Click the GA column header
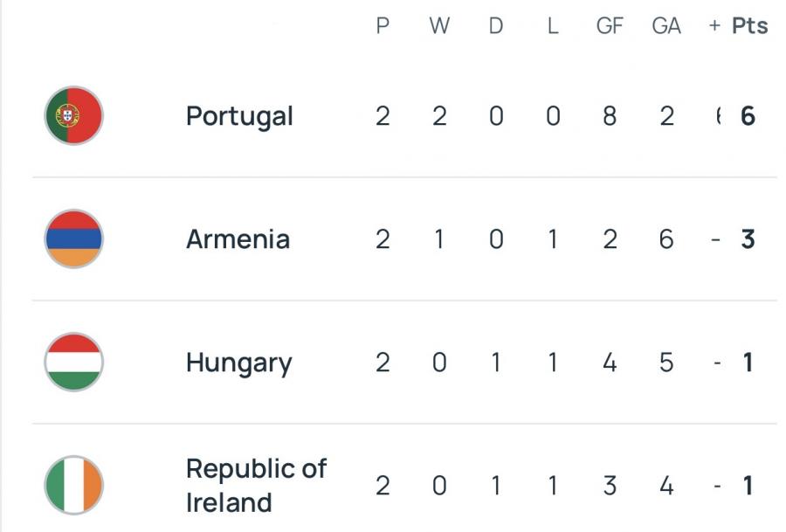786x532 pixels. tap(666, 26)
